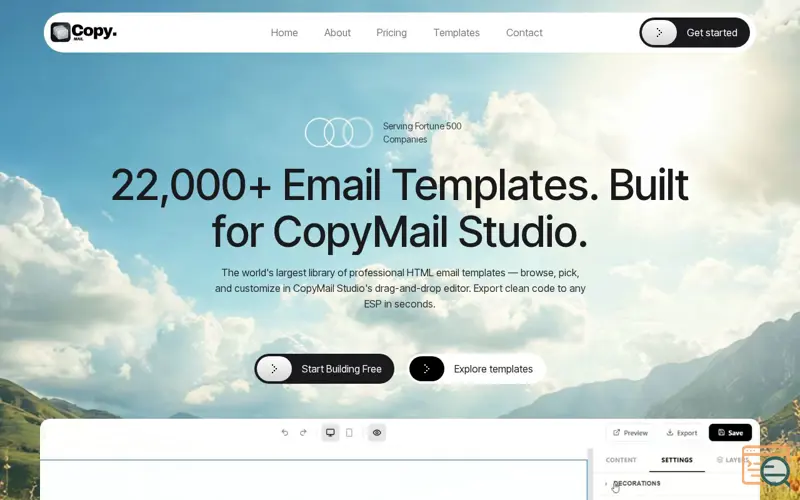800x500 pixels.
Task: Open the Pricing nav item
Action: coord(391,33)
